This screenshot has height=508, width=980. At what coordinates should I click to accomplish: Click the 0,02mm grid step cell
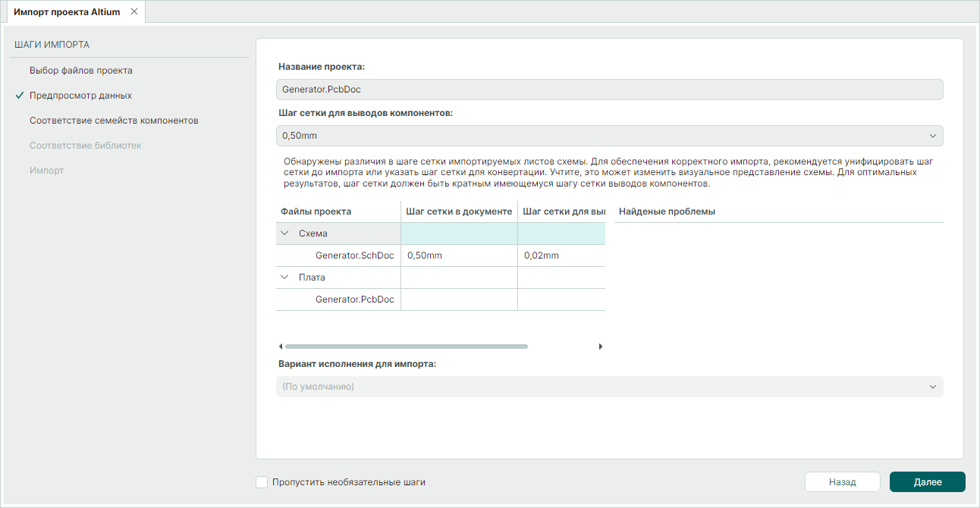point(561,256)
